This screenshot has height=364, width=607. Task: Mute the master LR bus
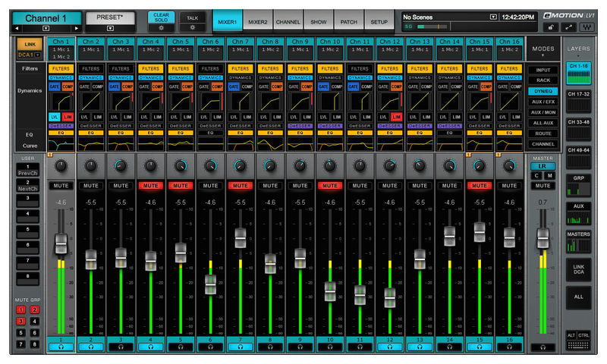(543, 186)
